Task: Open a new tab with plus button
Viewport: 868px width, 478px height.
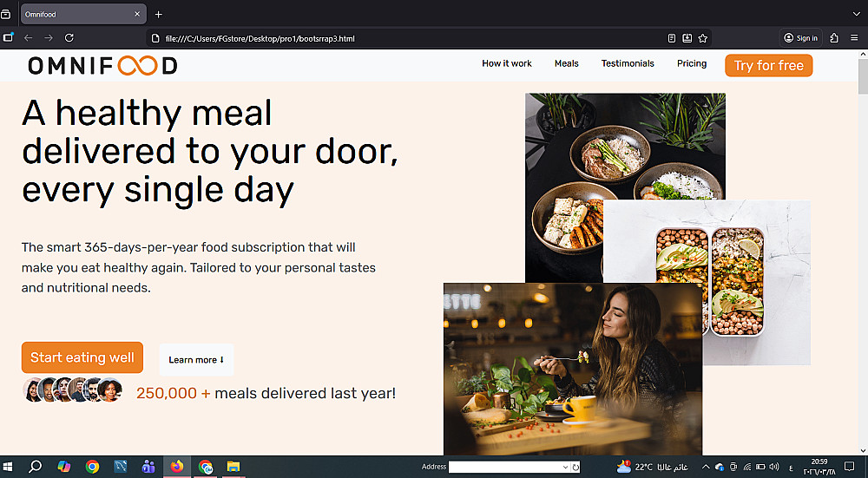Action: point(158,15)
